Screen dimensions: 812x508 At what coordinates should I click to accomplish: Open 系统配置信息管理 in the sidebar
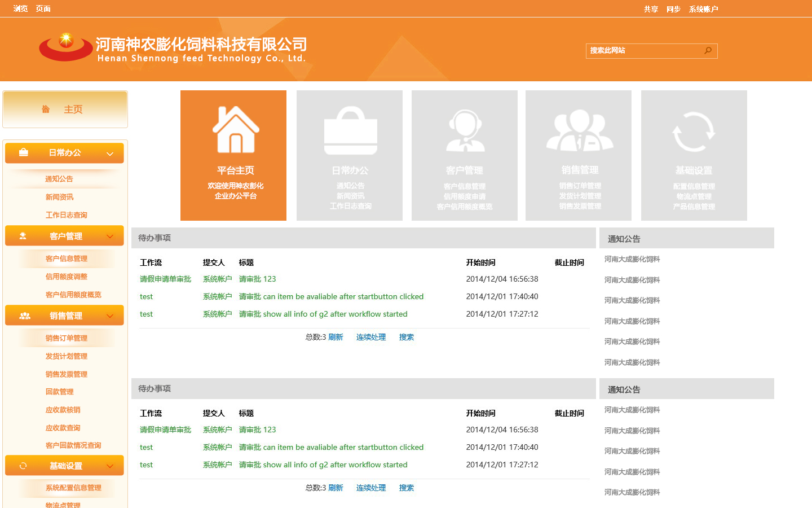pyautogui.click(x=73, y=488)
